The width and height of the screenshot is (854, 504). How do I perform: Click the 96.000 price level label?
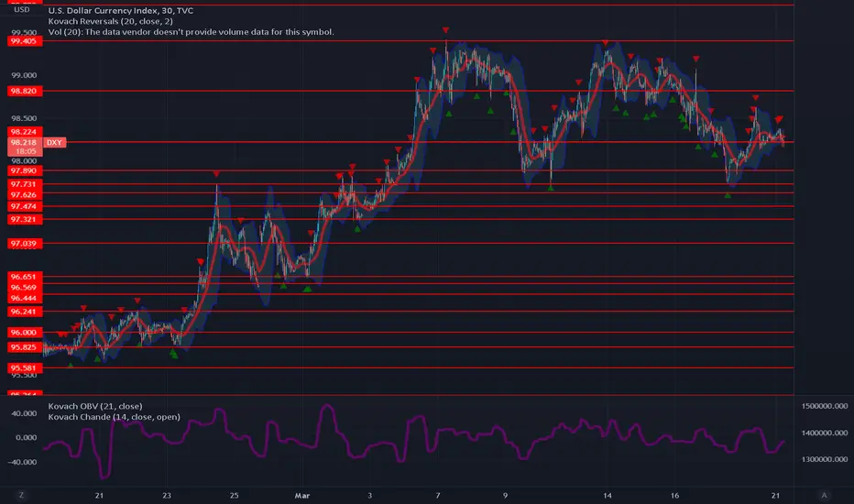24,333
